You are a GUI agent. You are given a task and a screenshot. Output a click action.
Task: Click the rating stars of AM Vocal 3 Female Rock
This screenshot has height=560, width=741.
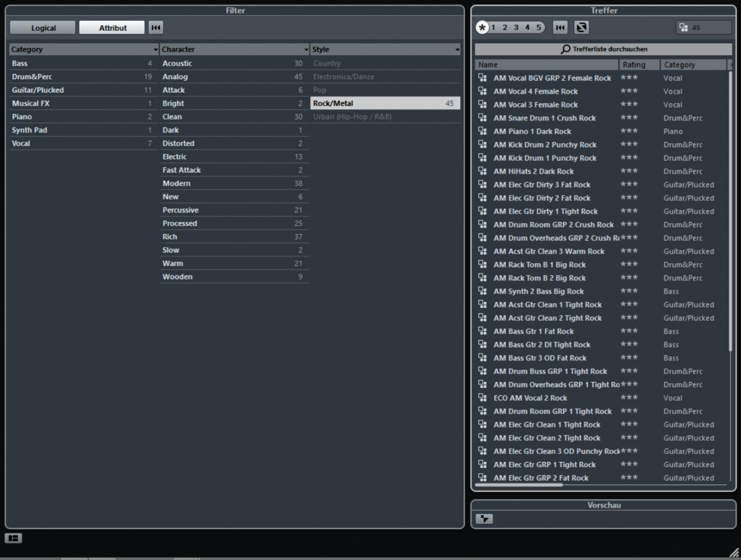(x=629, y=104)
